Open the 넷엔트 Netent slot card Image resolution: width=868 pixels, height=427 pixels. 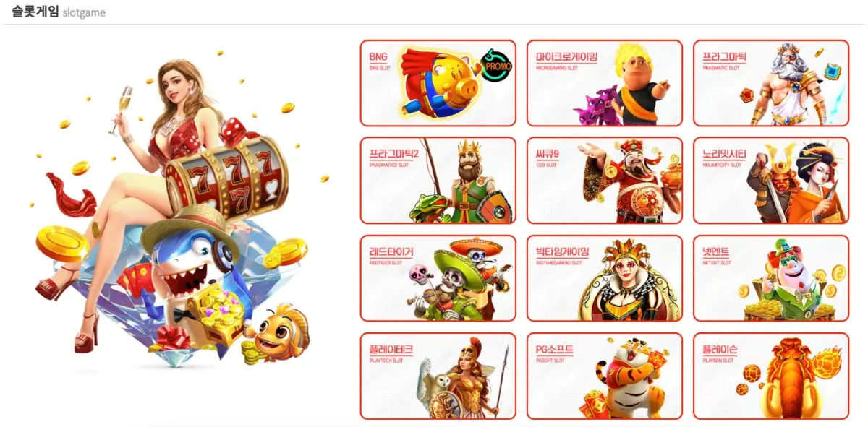(x=771, y=278)
